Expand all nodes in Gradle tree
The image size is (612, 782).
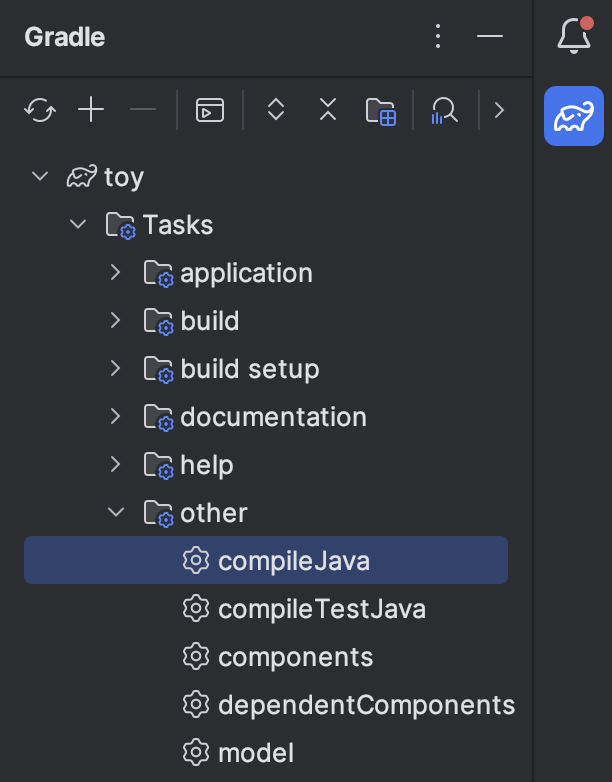(x=276, y=110)
